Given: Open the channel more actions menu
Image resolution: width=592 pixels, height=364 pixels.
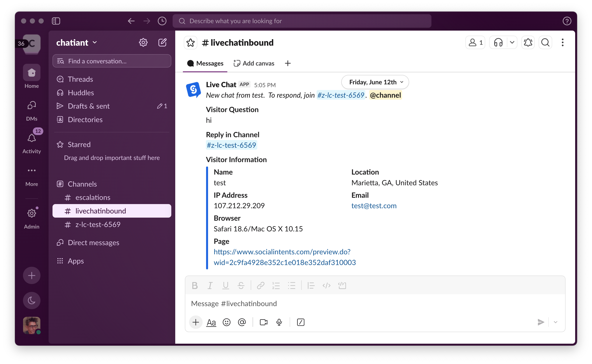Looking at the screenshot, I should [x=563, y=43].
